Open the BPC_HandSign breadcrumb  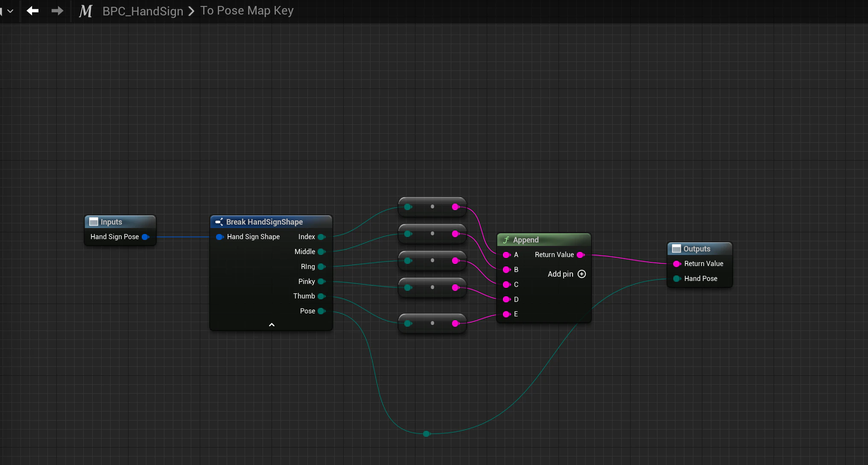[143, 11]
